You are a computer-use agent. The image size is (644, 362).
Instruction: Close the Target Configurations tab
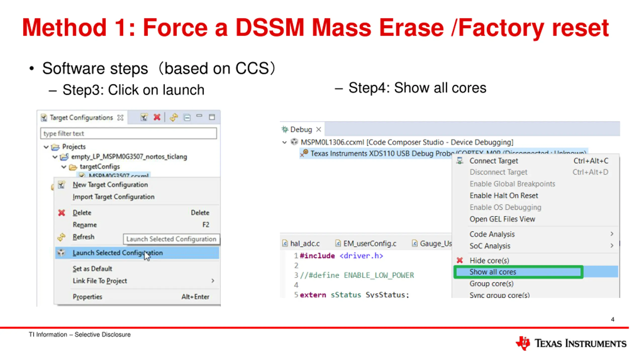pos(120,117)
